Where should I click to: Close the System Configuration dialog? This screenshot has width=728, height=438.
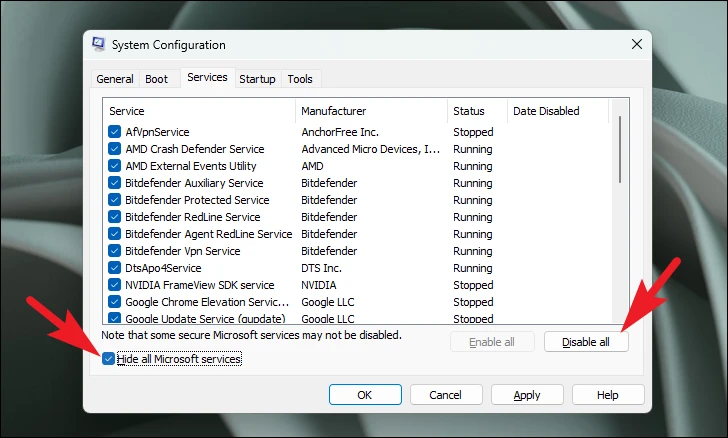point(637,44)
